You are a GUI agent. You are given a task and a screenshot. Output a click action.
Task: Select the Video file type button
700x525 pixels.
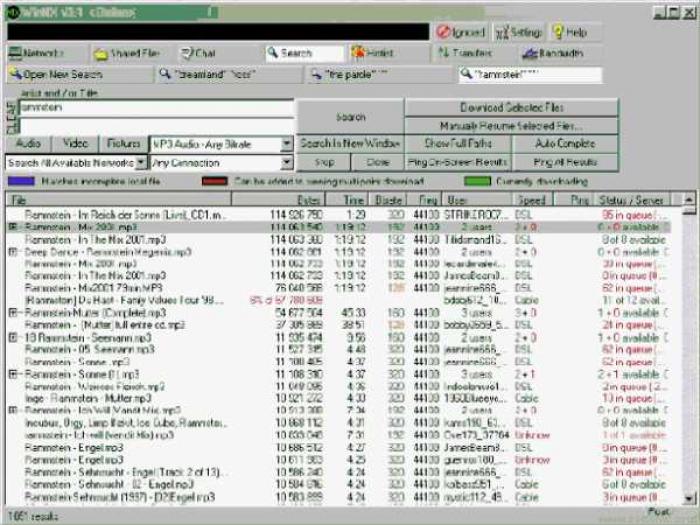(75, 144)
